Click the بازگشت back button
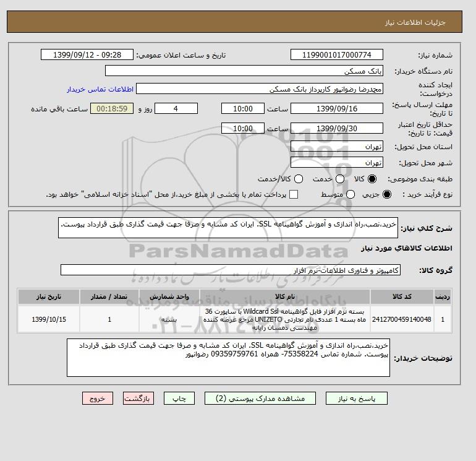This screenshot has height=461, width=476. [138, 399]
